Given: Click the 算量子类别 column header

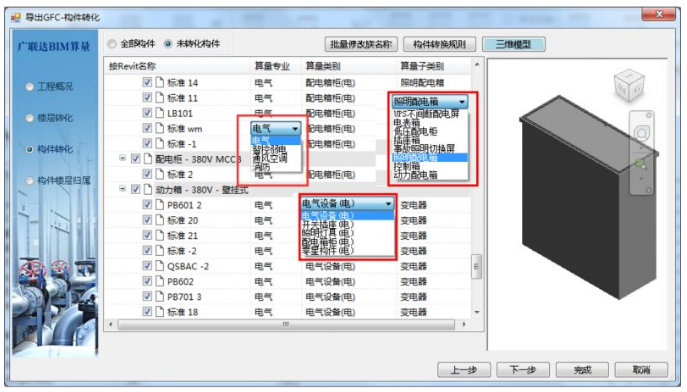Looking at the screenshot, I should pos(422,66).
